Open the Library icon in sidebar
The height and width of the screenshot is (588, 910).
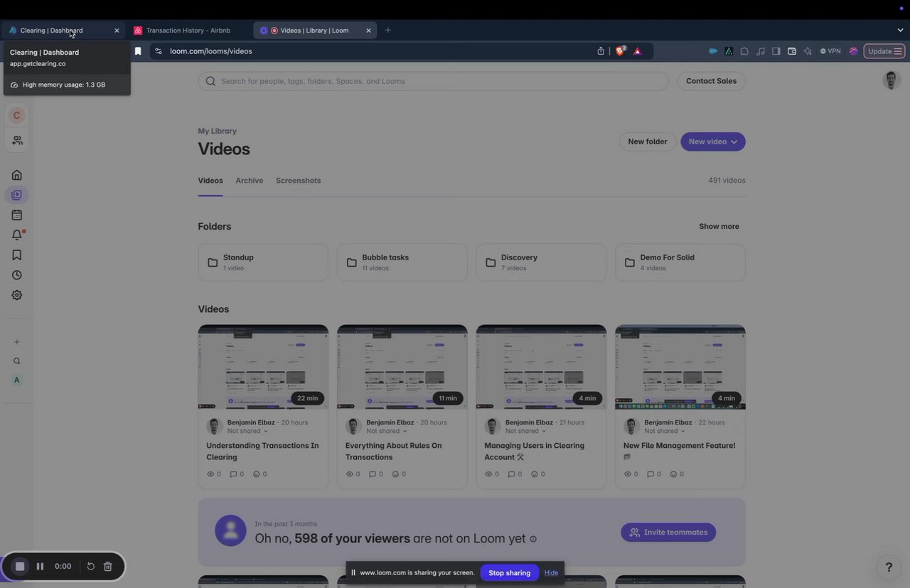16,195
